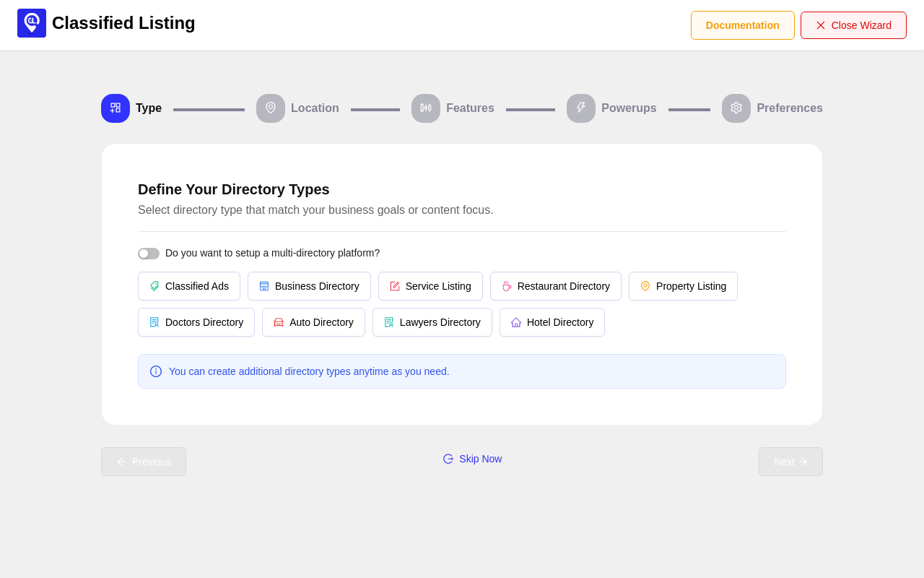Select the Lawyers Directory document icon
Viewport: 924px width, 578px height.
coord(389,322)
